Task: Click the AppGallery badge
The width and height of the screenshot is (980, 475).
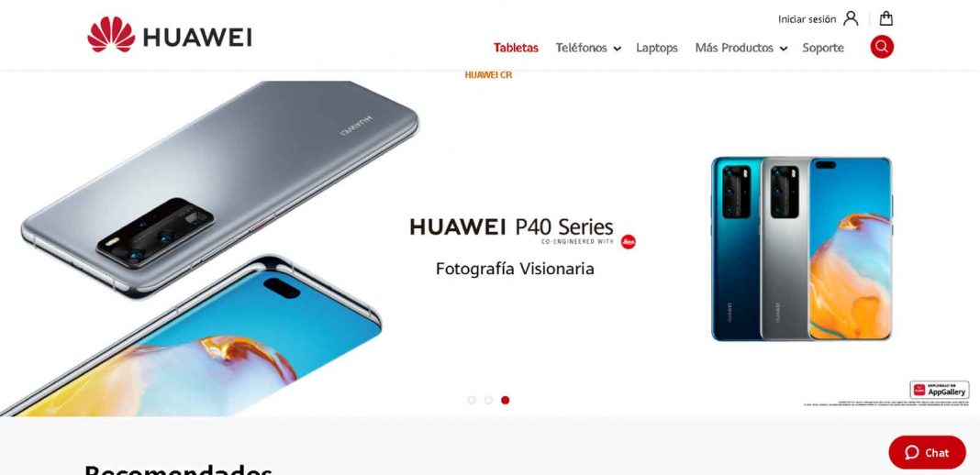Action: (940, 390)
